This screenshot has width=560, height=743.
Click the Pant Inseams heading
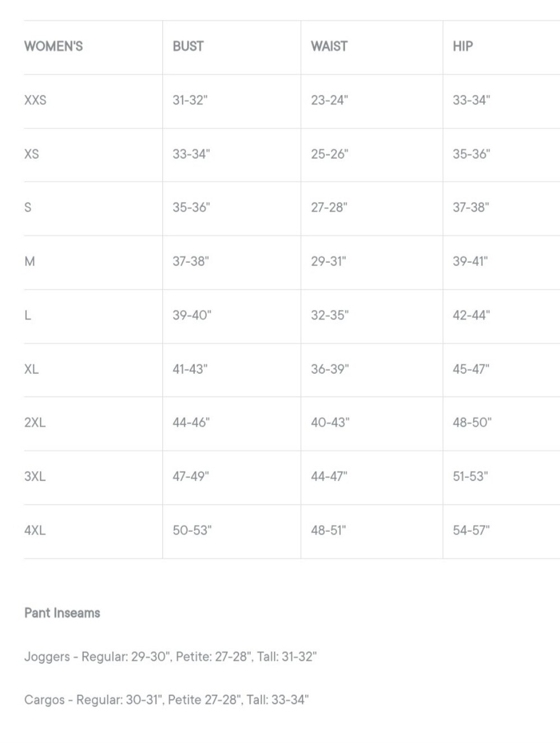pyautogui.click(x=62, y=613)
